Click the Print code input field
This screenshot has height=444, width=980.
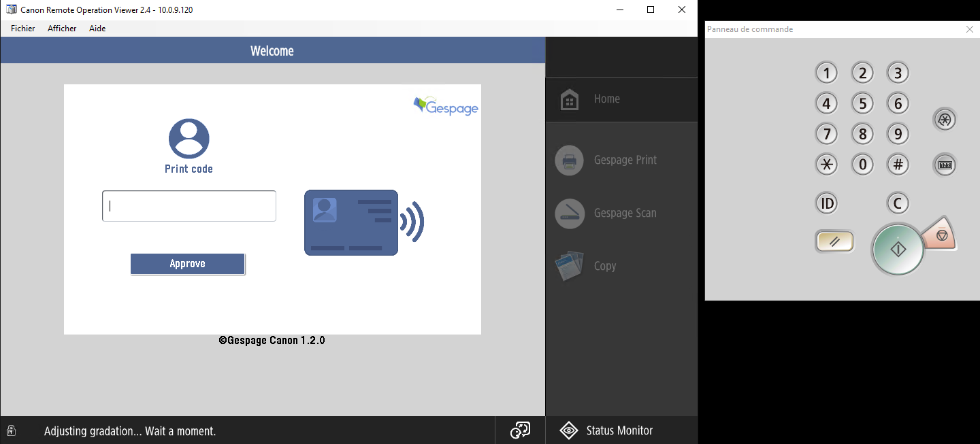(x=189, y=206)
